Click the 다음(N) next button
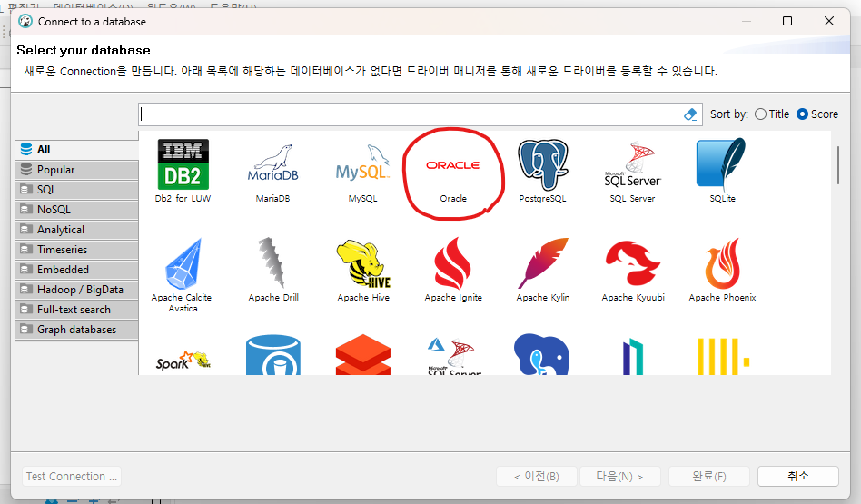 [620, 477]
